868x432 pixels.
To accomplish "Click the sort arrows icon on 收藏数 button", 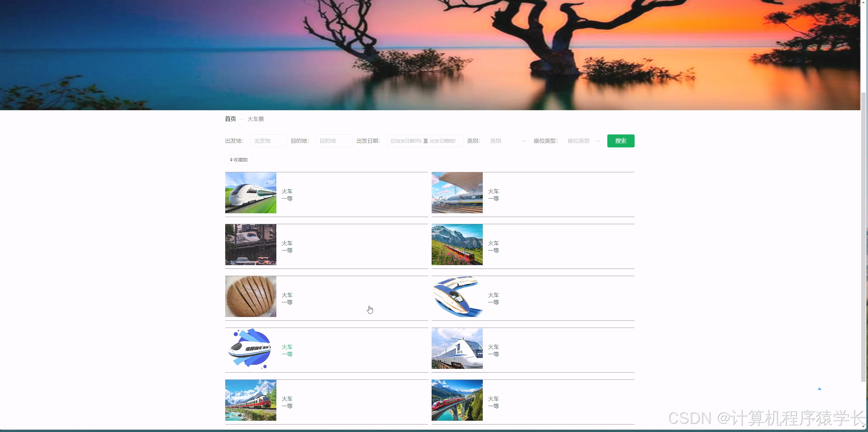I will coord(232,159).
